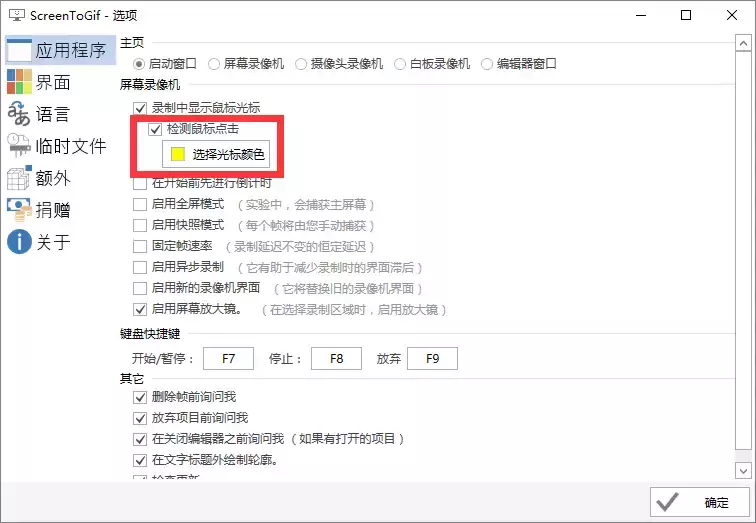The image size is (756, 523).
Task: Check 启用新的录像机界面
Action: 140,288
